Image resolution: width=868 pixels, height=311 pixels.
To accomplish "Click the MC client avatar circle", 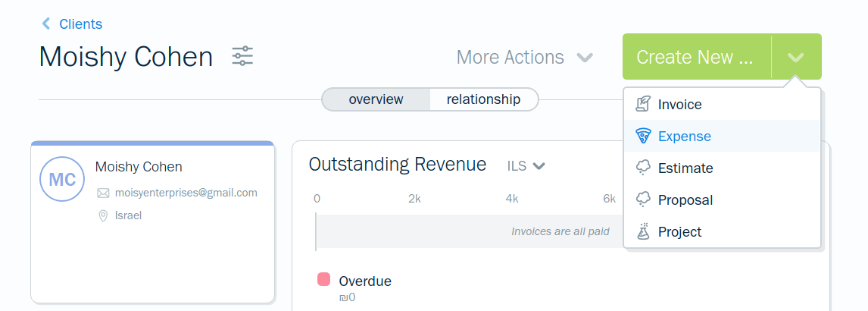I will click(61, 179).
